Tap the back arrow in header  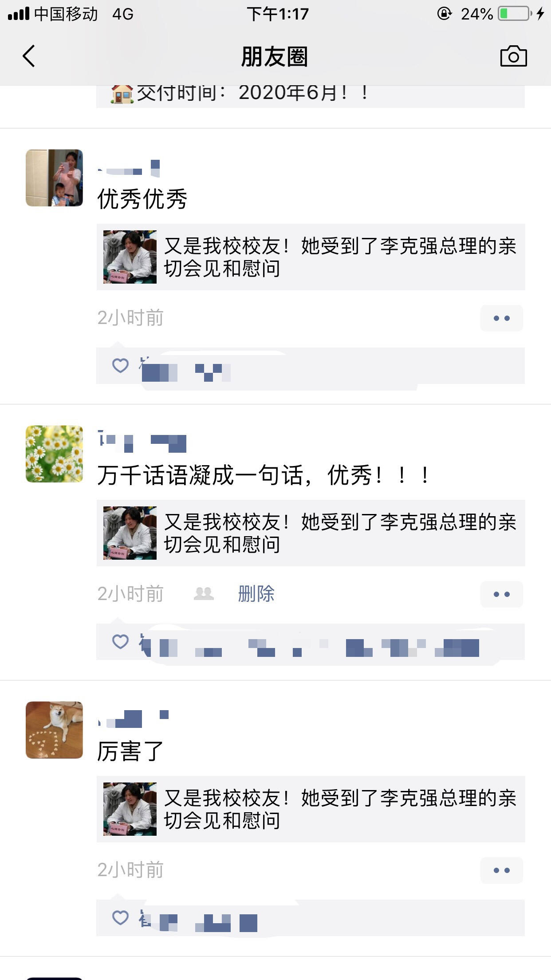pos(29,56)
